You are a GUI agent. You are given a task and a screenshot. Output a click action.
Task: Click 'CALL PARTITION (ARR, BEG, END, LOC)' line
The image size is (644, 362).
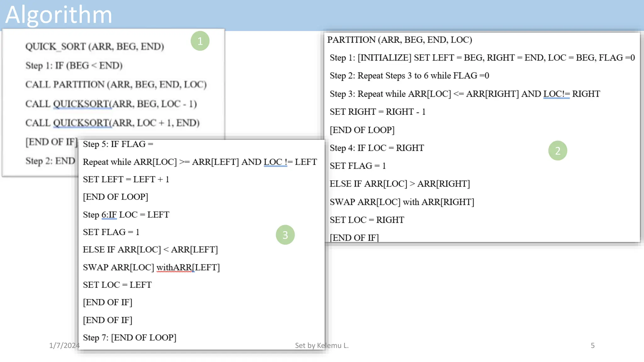[x=116, y=85]
